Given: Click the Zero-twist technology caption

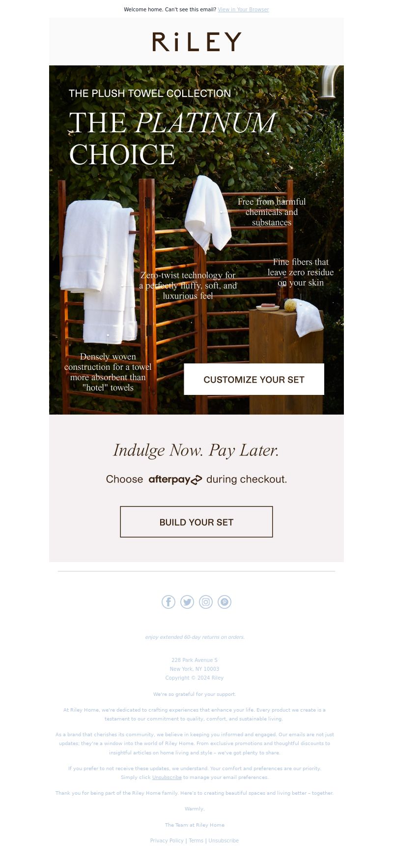Looking at the screenshot, I should point(188,285).
